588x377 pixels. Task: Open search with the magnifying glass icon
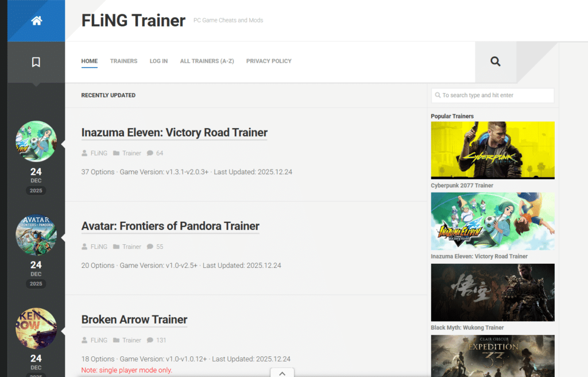click(496, 61)
